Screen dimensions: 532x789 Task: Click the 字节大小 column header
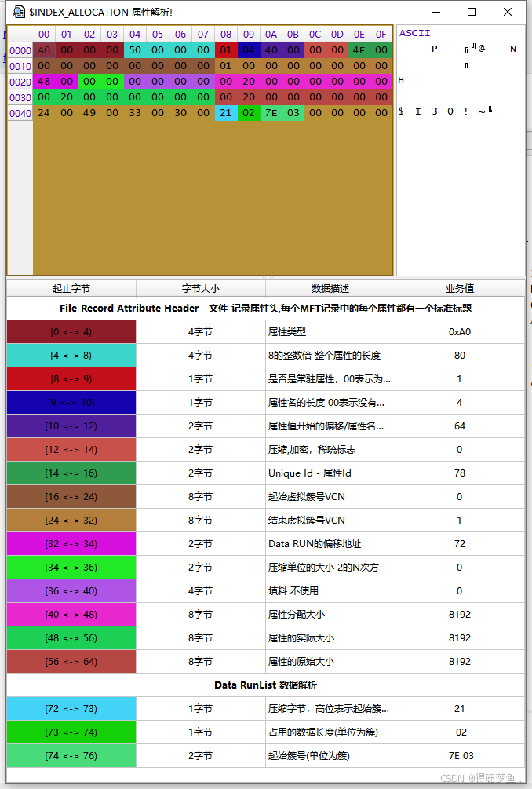(x=201, y=288)
